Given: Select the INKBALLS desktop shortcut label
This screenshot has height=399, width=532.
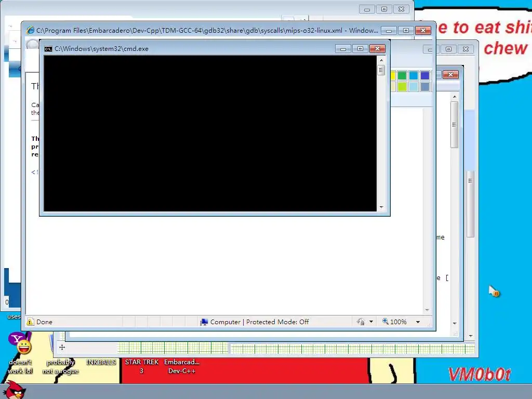Looking at the screenshot, I should click(x=101, y=362).
